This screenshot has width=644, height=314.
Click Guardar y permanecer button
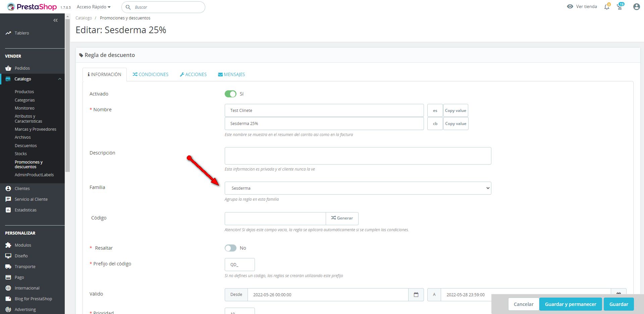pos(571,304)
